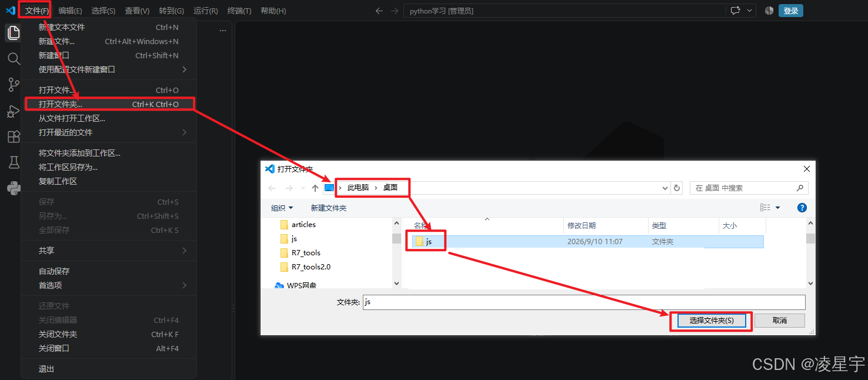The image size is (868, 380).
Task: Choose 退出 from File menu
Action: coord(109,369)
